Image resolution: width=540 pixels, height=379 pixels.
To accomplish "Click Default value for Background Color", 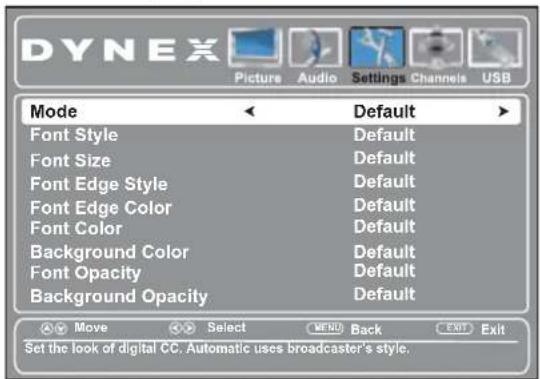I will pyautogui.click(x=384, y=252).
